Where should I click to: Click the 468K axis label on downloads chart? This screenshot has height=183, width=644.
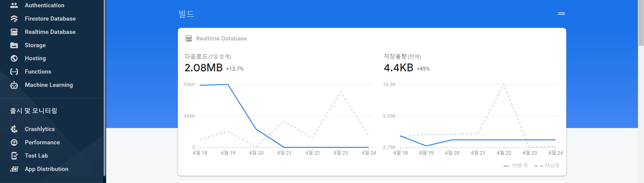(189, 116)
